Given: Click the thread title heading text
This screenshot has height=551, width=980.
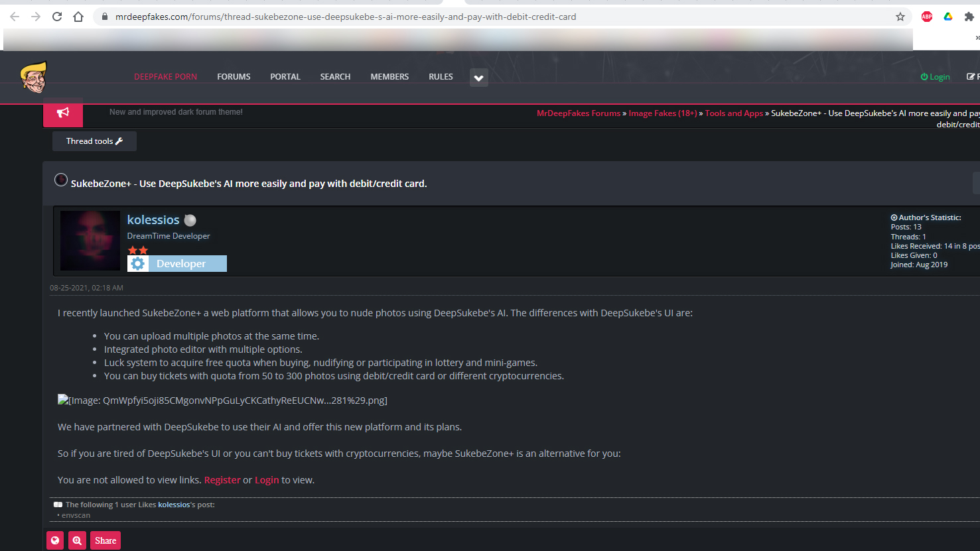Looking at the screenshot, I should pos(249,184).
